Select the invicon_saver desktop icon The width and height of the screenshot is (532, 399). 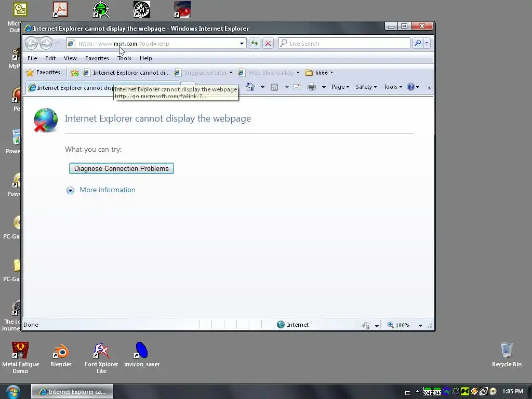(142, 355)
